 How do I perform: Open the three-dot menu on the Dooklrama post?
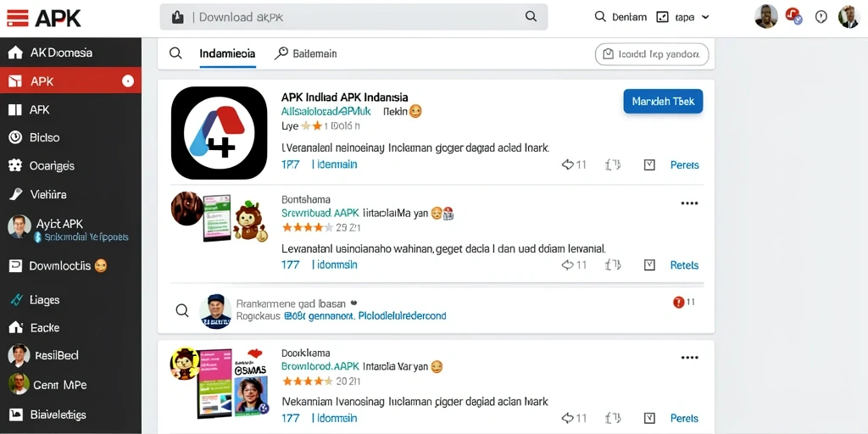[689, 358]
